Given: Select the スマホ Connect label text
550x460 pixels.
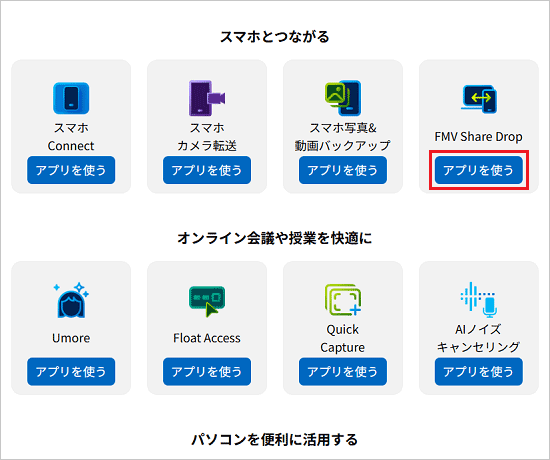Looking at the screenshot, I should [71, 137].
